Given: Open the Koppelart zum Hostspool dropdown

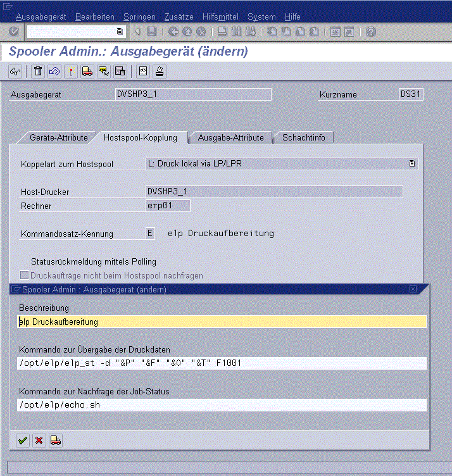Looking at the screenshot, I should 412,164.
